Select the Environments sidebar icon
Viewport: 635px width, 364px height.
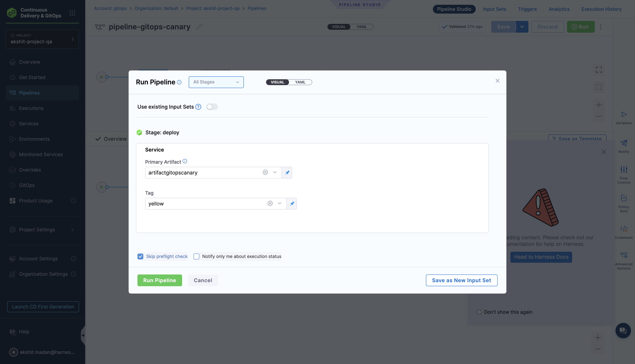point(12,139)
